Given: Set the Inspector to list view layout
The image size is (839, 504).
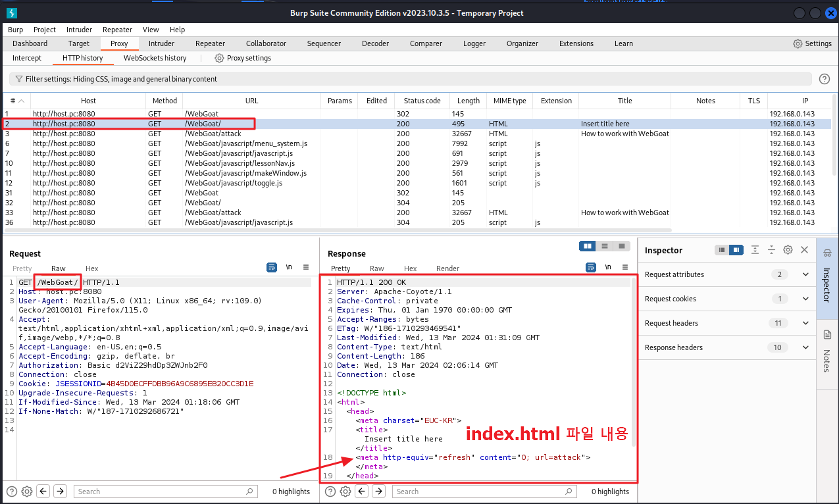Looking at the screenshot, I should pos(722,250).
